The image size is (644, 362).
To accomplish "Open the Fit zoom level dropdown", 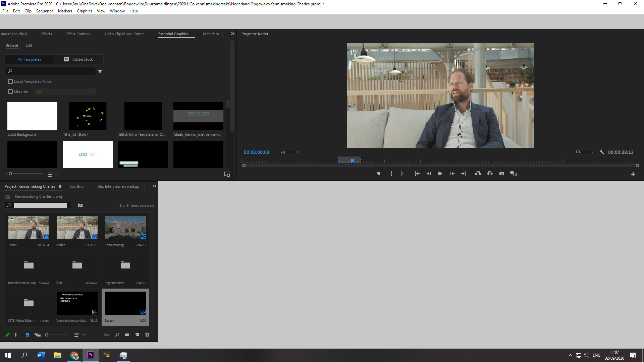I will tap(289, 152).
